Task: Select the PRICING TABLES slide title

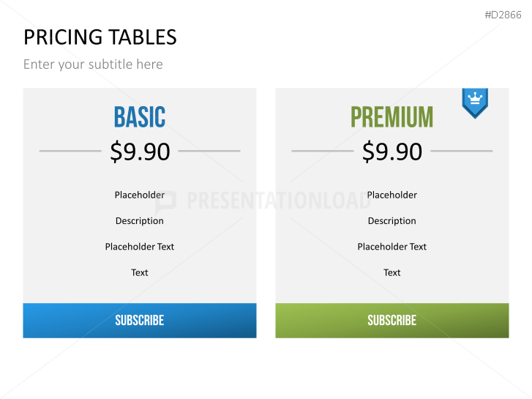Action: (x=100, y=37)
